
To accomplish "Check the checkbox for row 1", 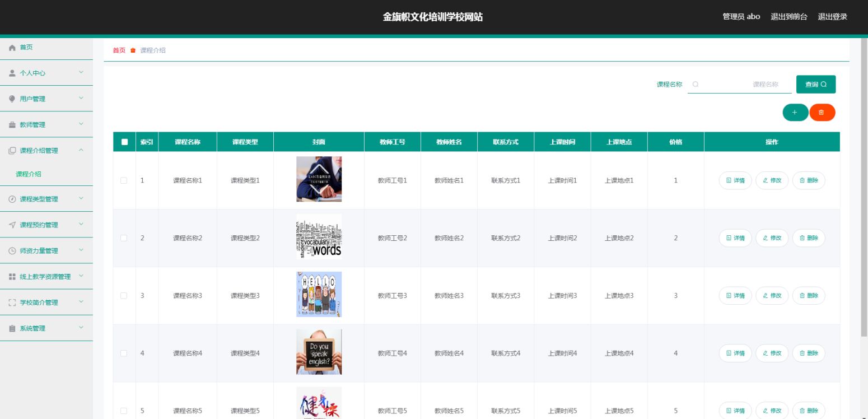I will coord(124,180).
